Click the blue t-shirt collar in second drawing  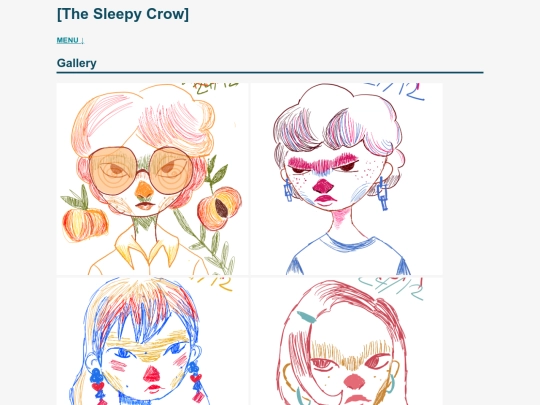350,243
